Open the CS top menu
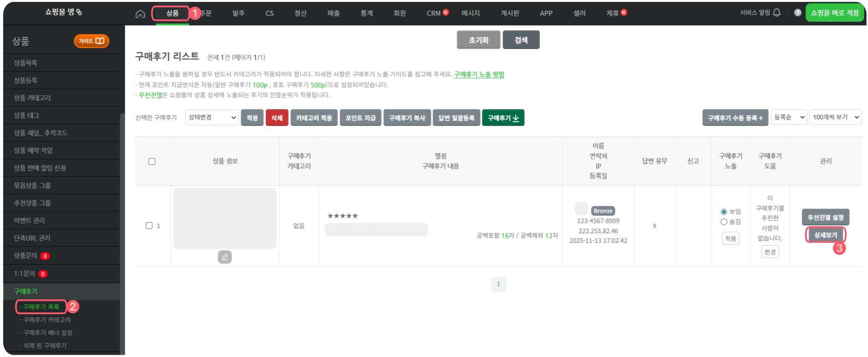 point(270,13)
